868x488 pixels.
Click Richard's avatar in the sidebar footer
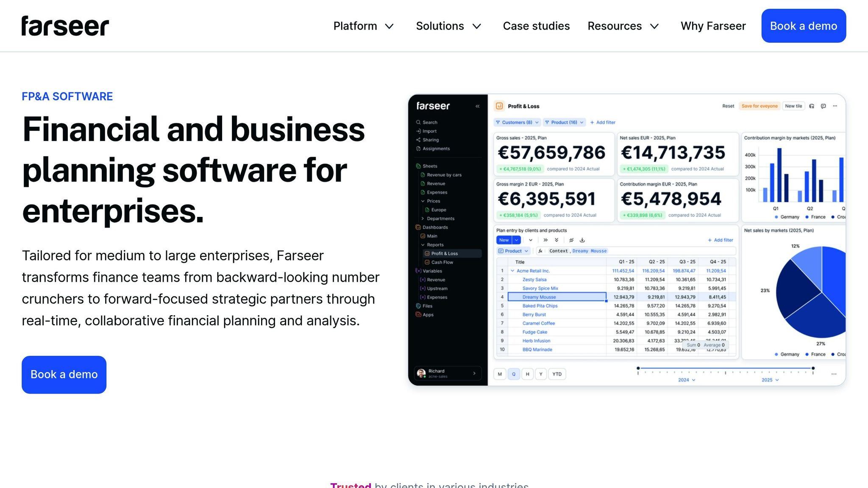pyautogui.click(x=421, y=373)
